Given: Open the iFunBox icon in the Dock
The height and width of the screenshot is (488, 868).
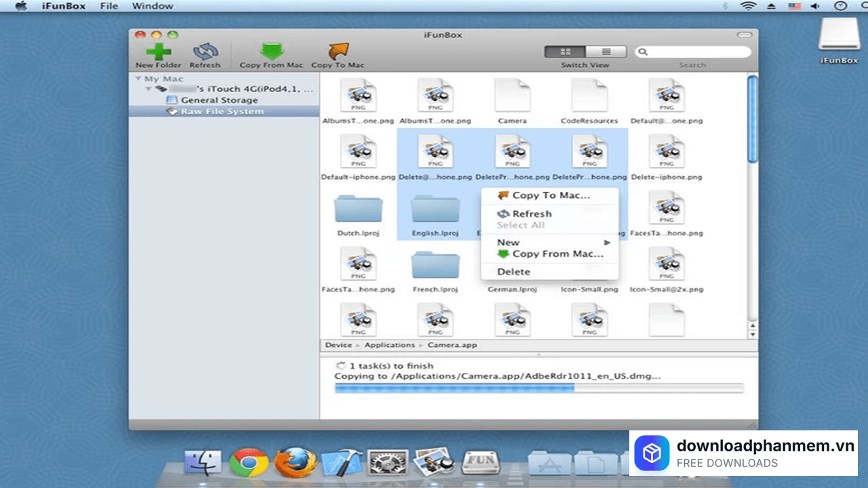Looking at the screenshot, I should (480, 463).
